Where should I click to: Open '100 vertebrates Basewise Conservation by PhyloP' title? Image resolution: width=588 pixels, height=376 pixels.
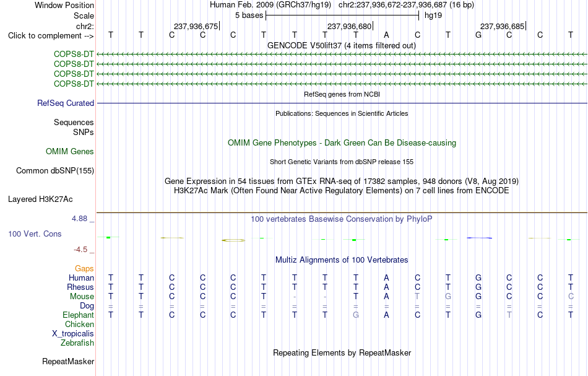(x=342, y=219)
